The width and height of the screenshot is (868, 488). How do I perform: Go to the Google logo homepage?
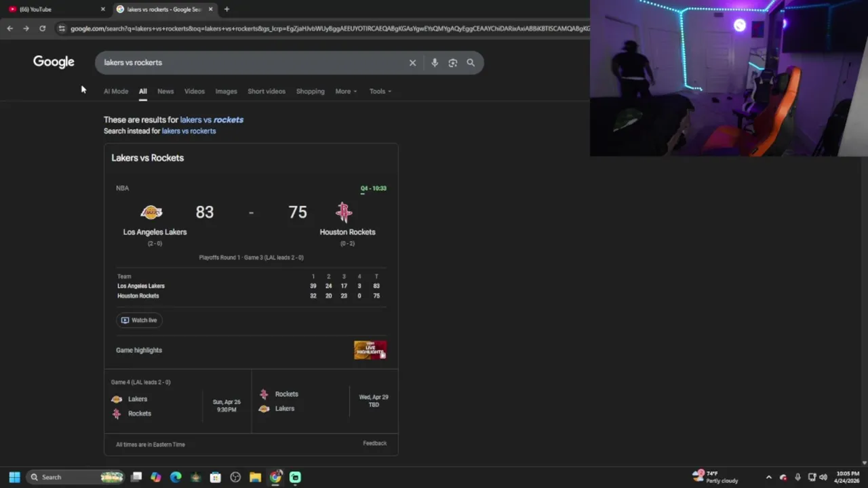(x=54, y=62)
